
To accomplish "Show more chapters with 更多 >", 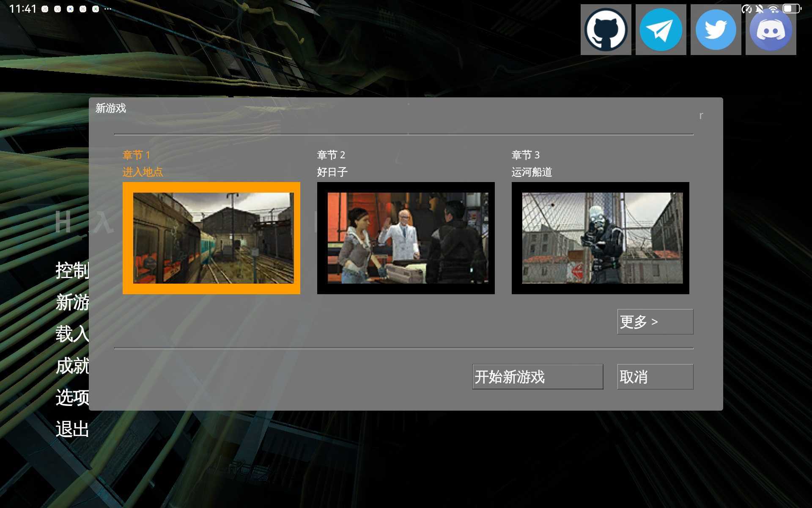I will pos(655,322).
